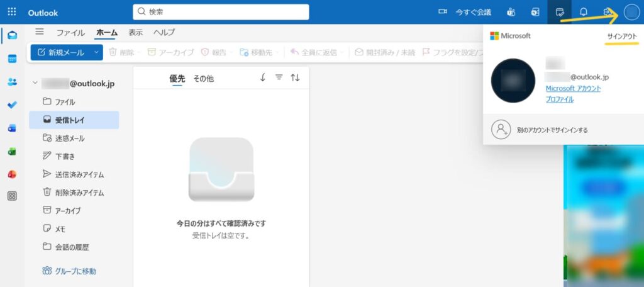Open More apps icon in left rail
Viewport: 644px width, 287px height.
click(13, 196)
